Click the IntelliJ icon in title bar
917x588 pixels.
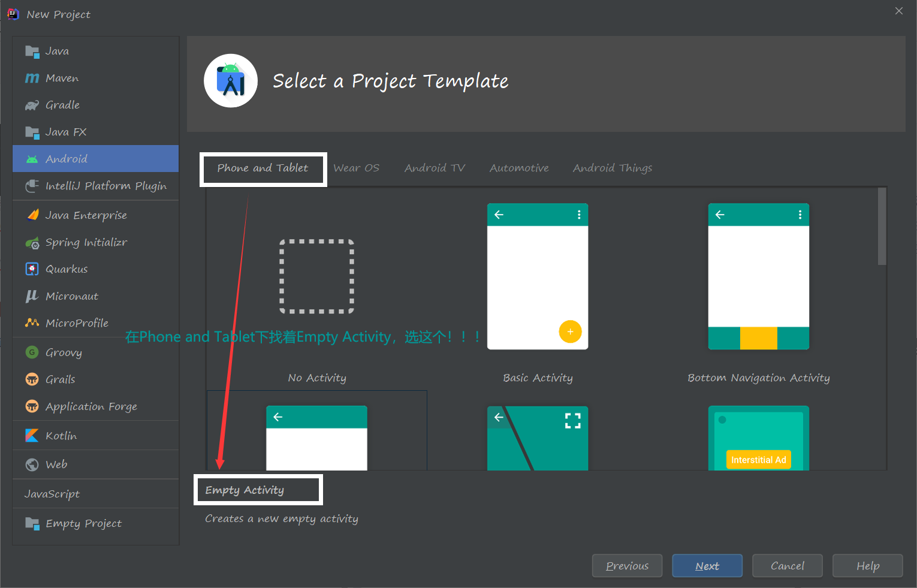tap(13, 14)
